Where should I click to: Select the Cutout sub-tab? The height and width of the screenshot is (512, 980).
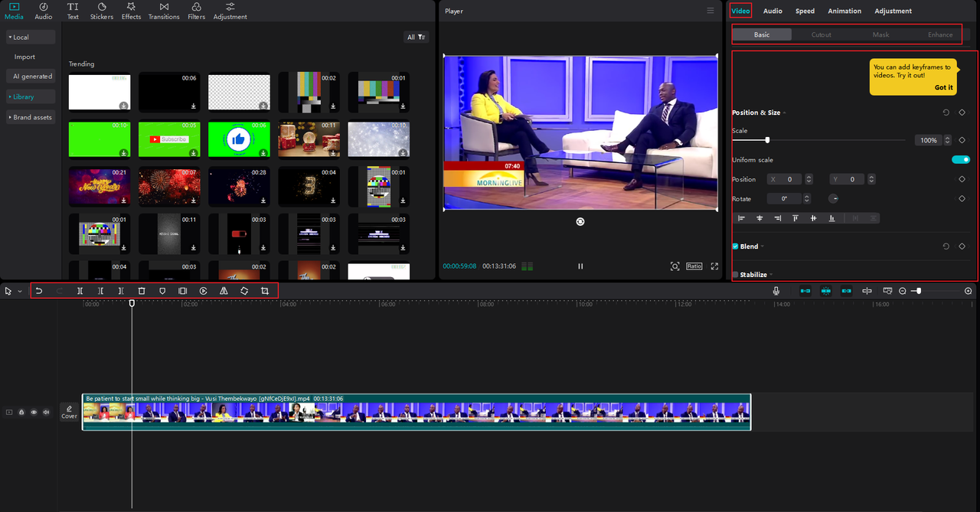(x=822, y=34)
